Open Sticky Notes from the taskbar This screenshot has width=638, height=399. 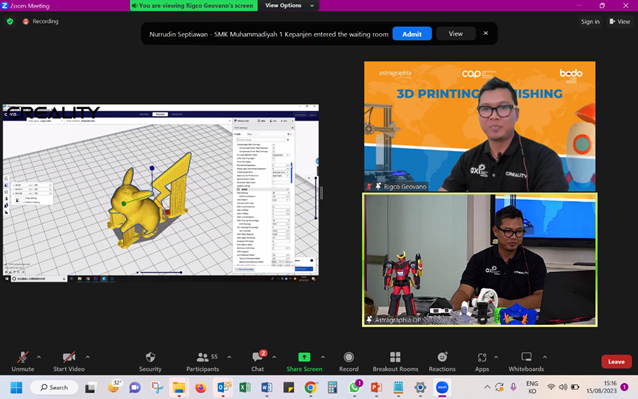coord(288,388)
